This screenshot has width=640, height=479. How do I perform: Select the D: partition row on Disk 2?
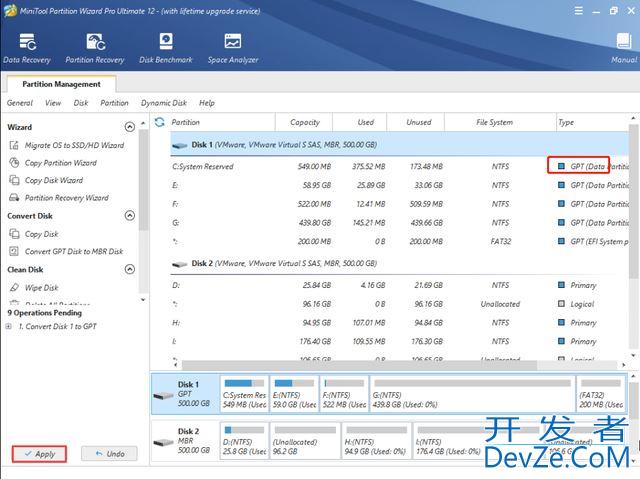click(400, 285)
